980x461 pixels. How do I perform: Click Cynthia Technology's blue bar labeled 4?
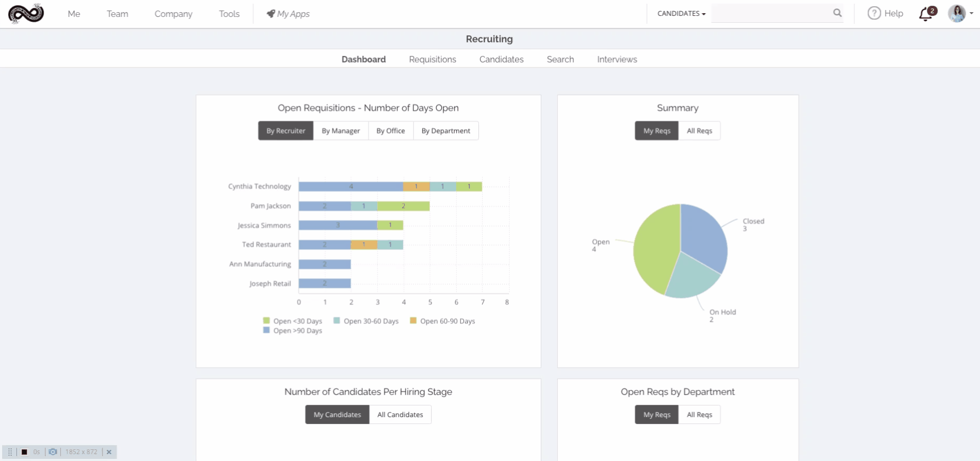tap(351, 187)
